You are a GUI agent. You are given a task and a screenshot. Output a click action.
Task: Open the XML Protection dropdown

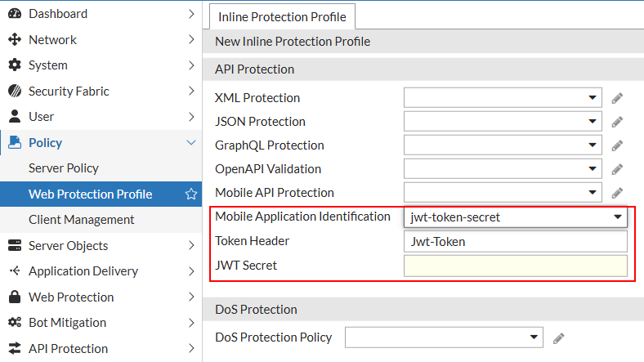tap(503, 98)
